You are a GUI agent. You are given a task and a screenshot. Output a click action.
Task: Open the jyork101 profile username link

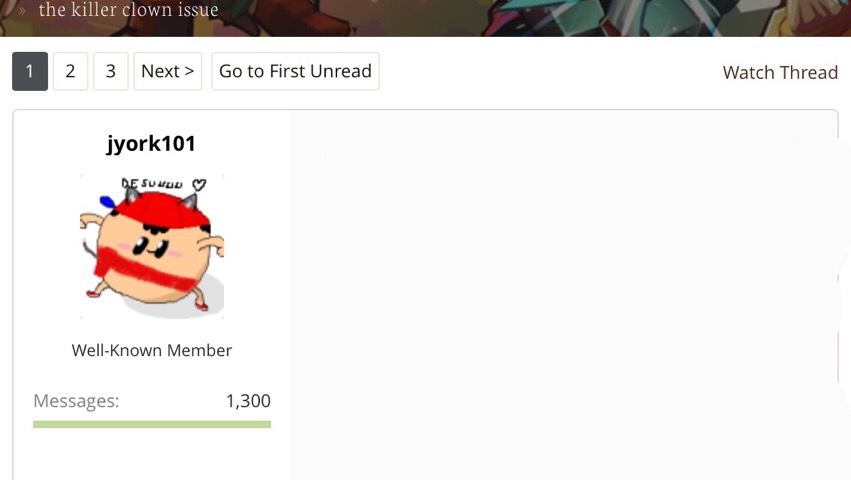tap(151, 143)
